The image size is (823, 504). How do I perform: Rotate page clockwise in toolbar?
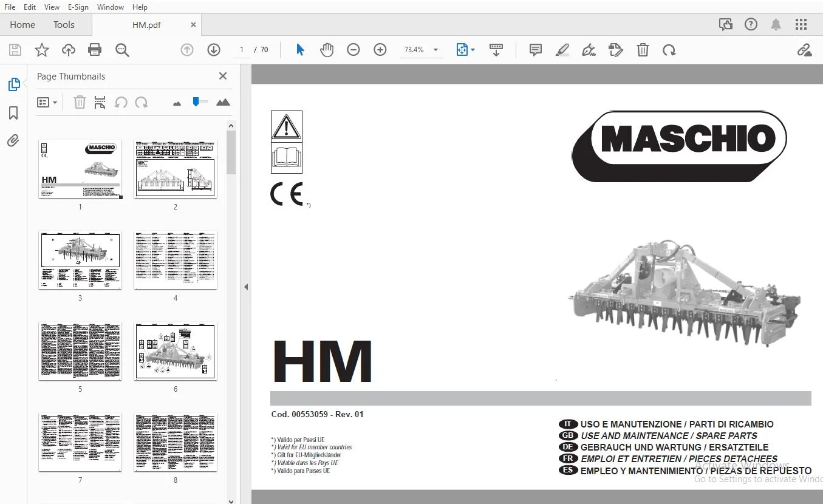point(669,50)
